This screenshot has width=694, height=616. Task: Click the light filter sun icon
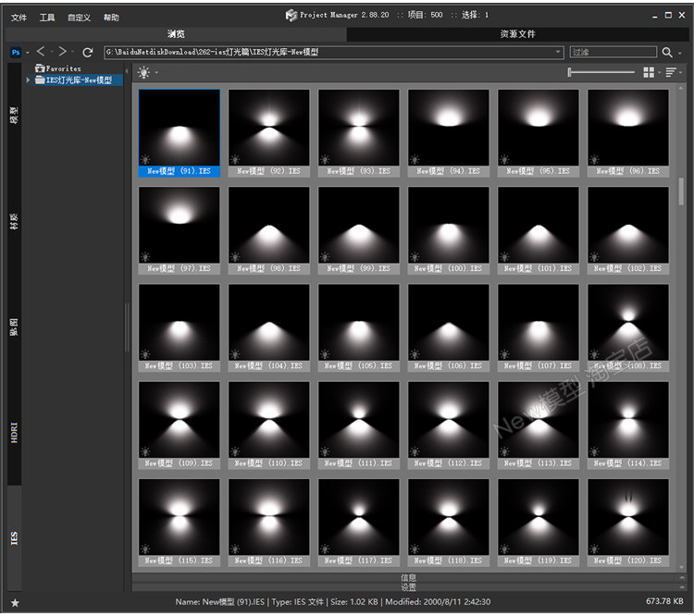coord(143,72)
